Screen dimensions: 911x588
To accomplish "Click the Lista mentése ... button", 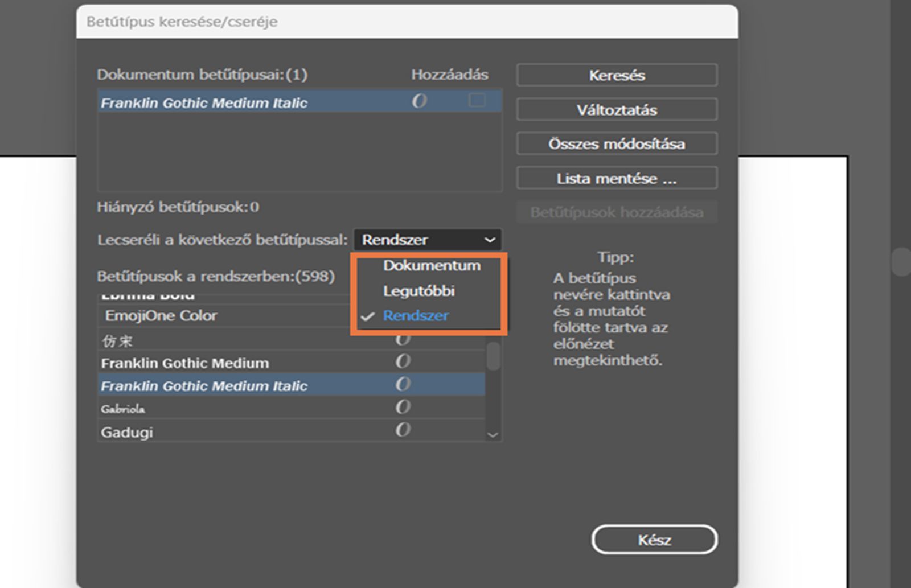I will point(617,178).
